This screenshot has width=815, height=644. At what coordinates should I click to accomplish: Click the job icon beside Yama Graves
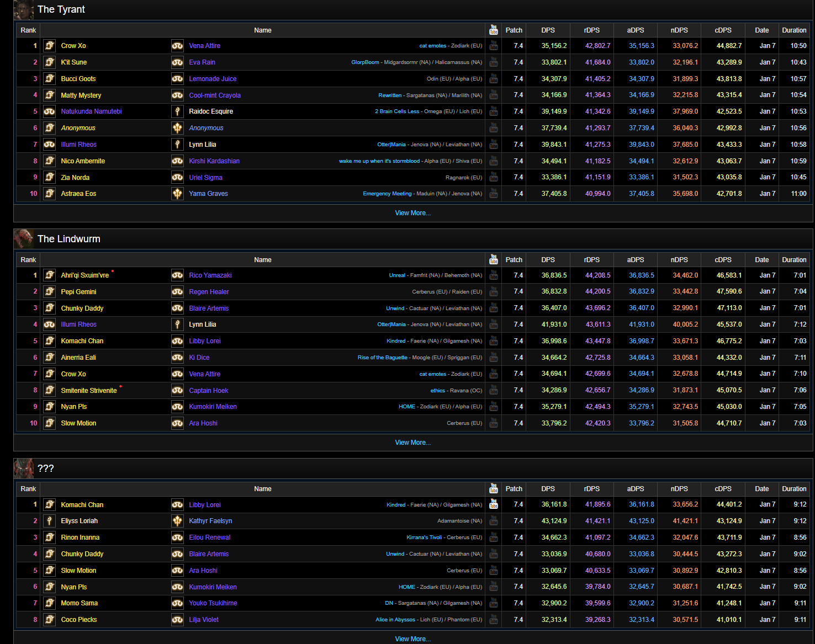(x=177, y=194)
